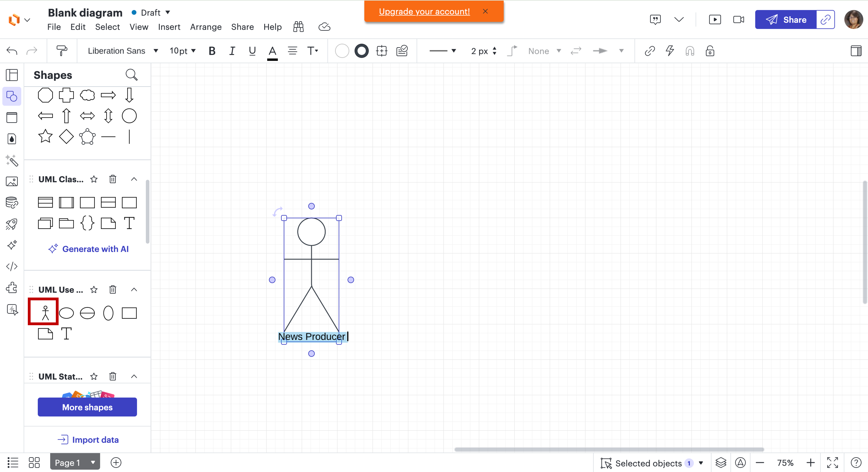The width and height of the screenshot is (868, 472).
Task: Open the layers panel in left sidebar
Action: point(12,75)
